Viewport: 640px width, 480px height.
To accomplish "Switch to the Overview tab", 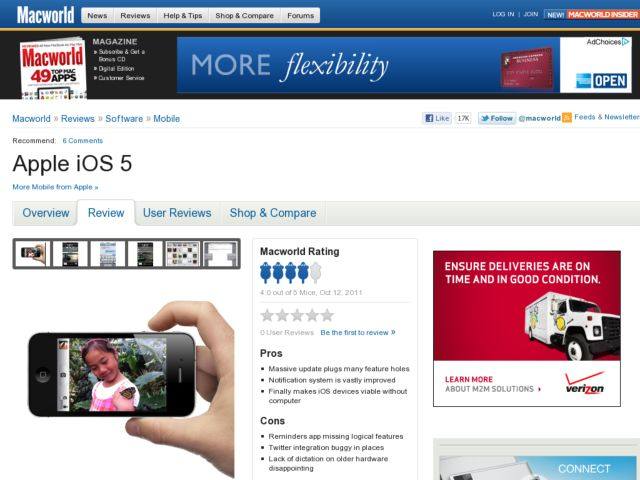I will 46,213.
